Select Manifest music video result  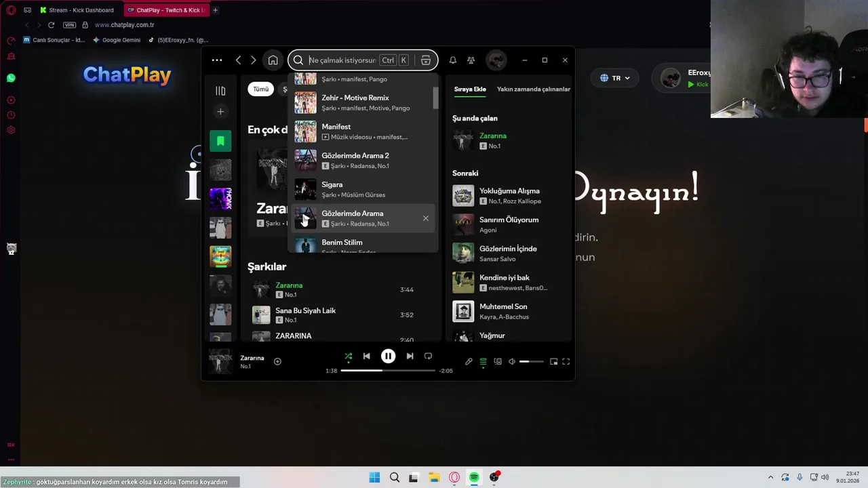363,131
